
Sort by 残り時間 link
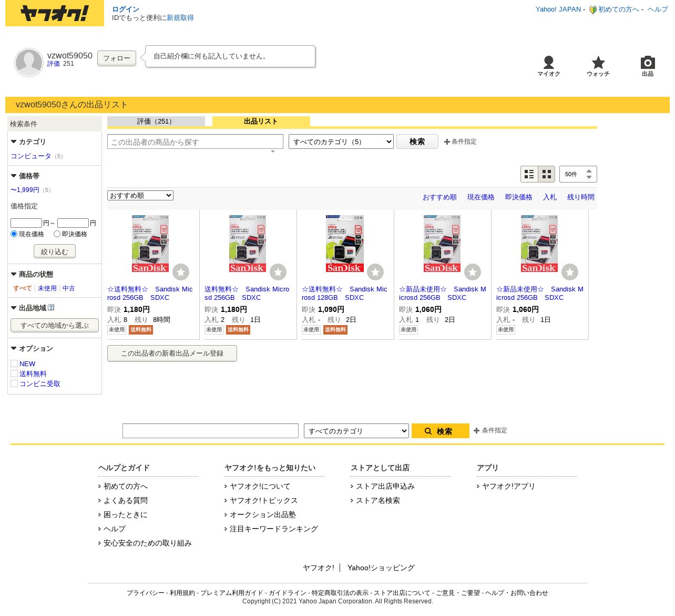coord(581,197)
